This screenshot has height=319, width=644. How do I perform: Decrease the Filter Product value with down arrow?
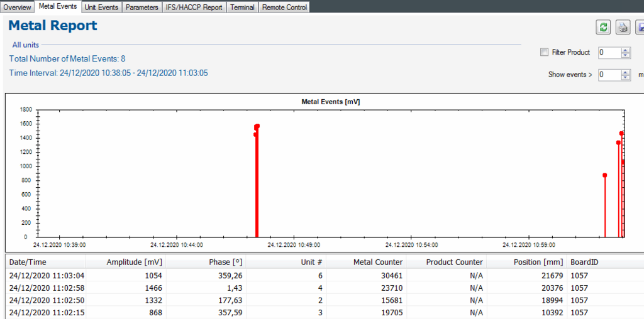(625, 56)
